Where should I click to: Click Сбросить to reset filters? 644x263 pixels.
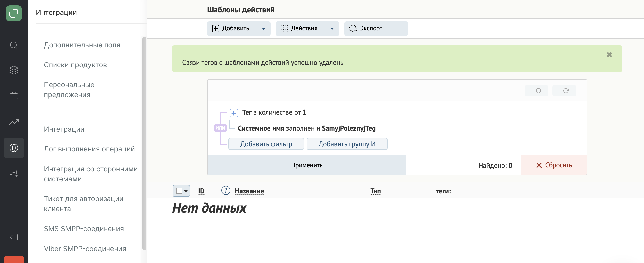[554, 165]
